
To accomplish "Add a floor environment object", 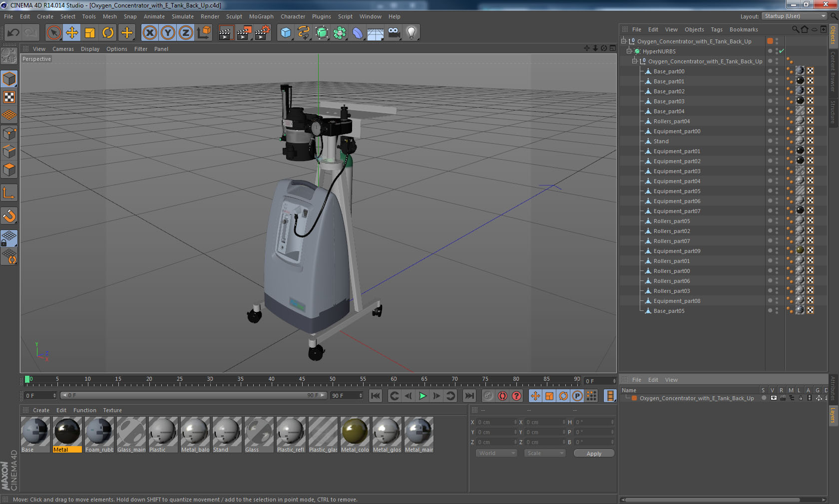I will 376,33.
